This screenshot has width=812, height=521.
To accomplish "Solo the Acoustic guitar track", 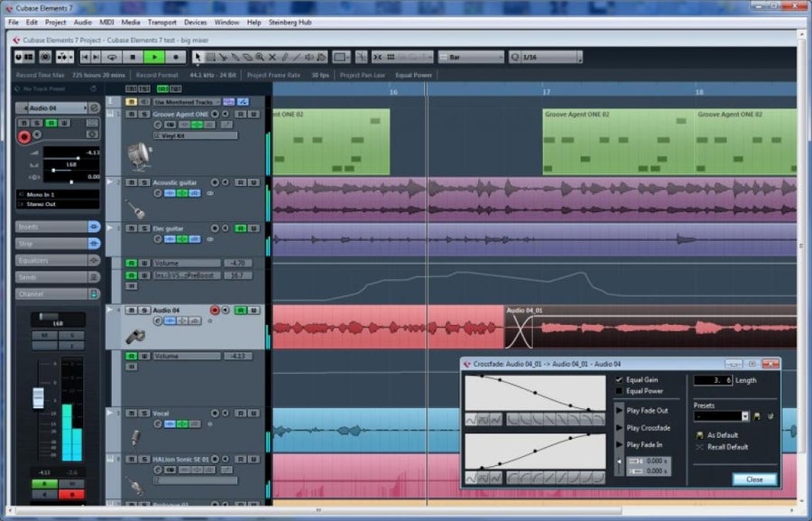I will click(144, 182).
